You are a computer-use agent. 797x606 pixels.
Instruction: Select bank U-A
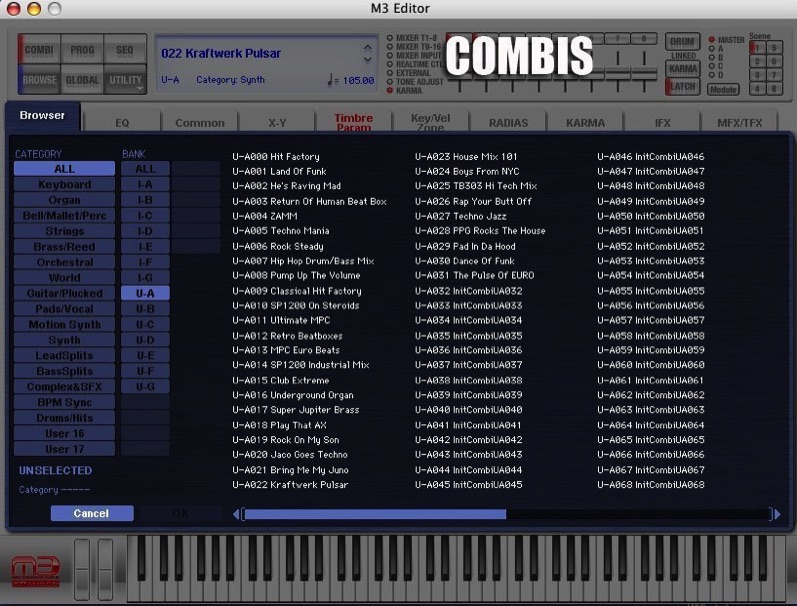tap(145, 293)
